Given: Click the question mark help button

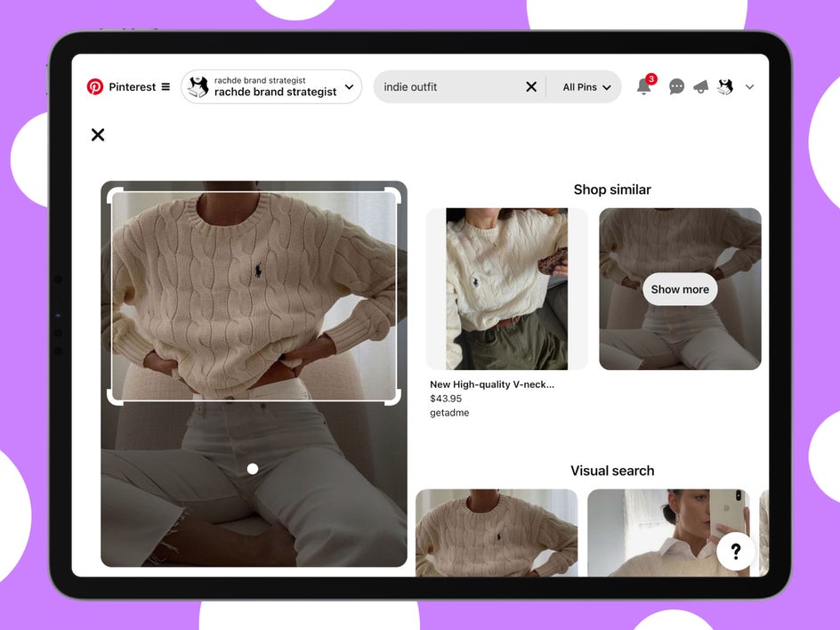Looking at the screenshot, I should pyautogui.click(x=736, y=551).
